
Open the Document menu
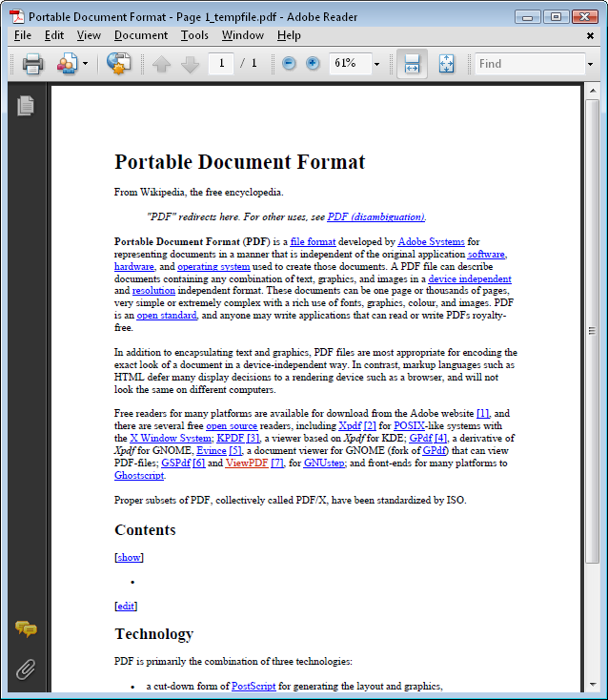tap(140, 35)
